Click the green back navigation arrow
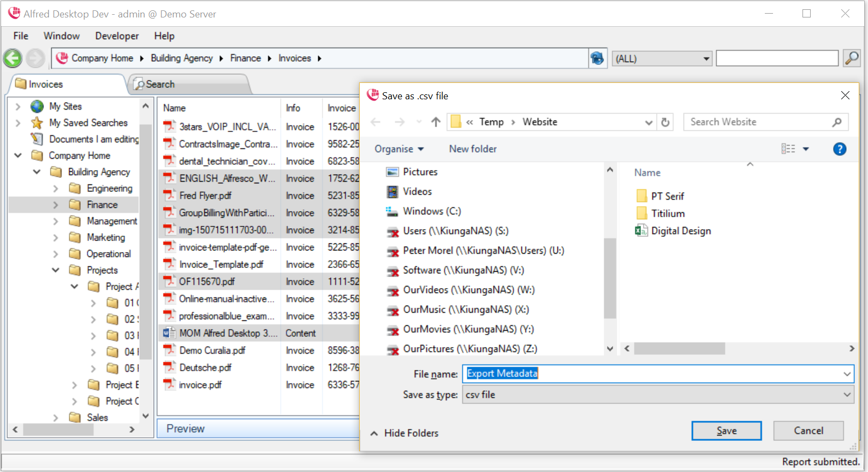This screenshot has height=472, width=868. [x=13, y=58]
